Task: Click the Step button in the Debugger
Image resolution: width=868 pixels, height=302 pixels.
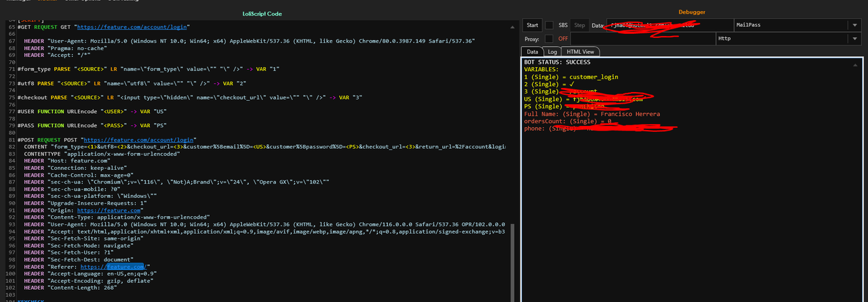Action: (x=580, y=26)
